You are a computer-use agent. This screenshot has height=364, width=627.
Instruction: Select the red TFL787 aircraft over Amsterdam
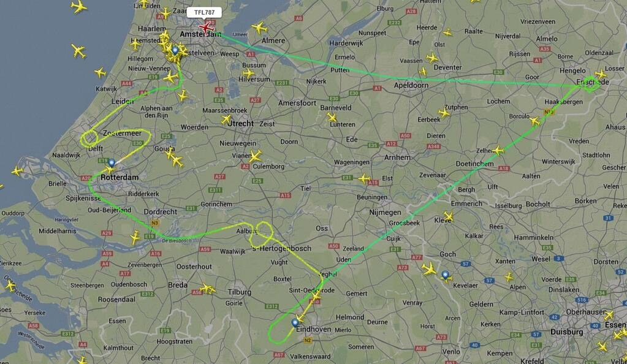pyautogui.click(x=206, y=28)
